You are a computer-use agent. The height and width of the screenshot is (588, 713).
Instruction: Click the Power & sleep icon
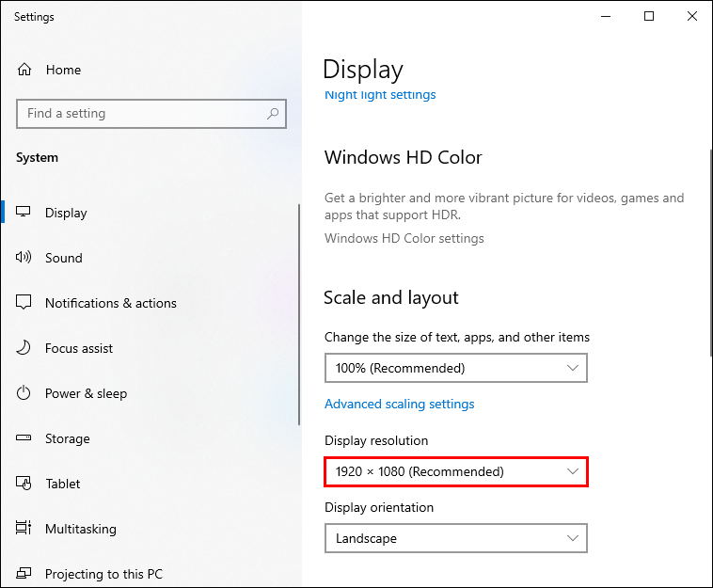click(24, 393)
